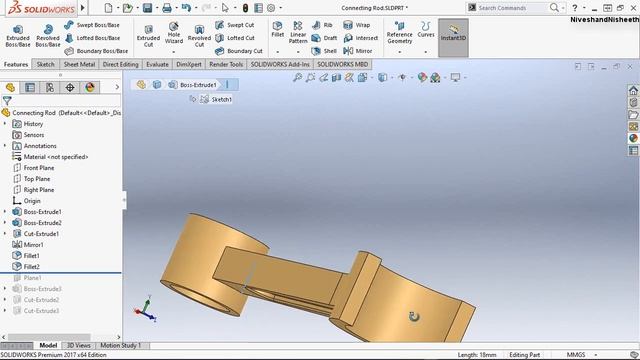
Task: Click the Undo icon
Action: coord(186,8)
